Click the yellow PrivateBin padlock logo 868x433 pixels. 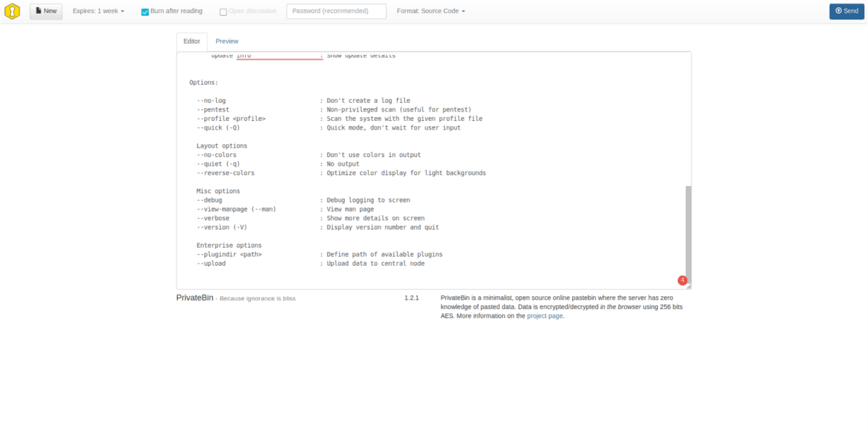point(12,11)
